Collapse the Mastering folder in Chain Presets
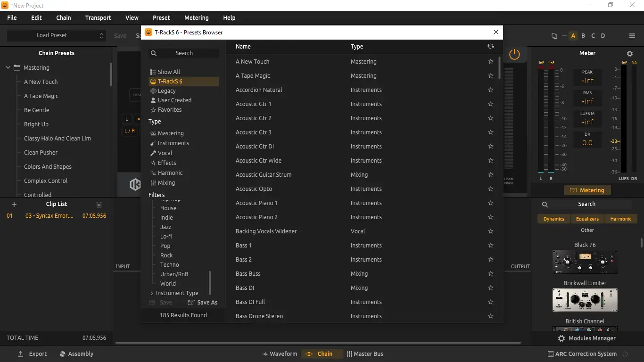The height and width of the screenshot is (362, 644). tap(8, 68)
